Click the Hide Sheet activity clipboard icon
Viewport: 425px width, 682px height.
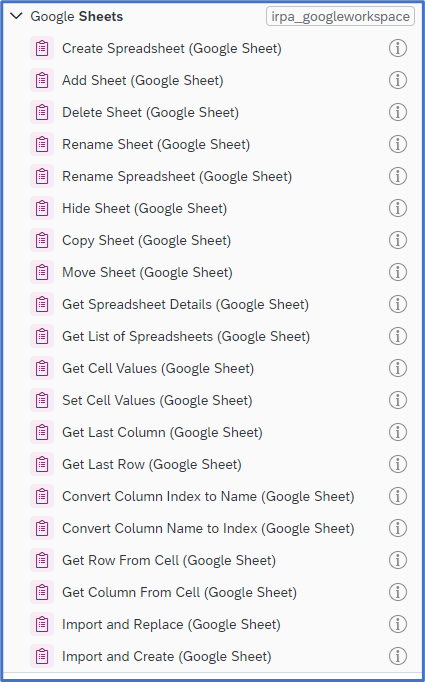click(x=42, y=208)
